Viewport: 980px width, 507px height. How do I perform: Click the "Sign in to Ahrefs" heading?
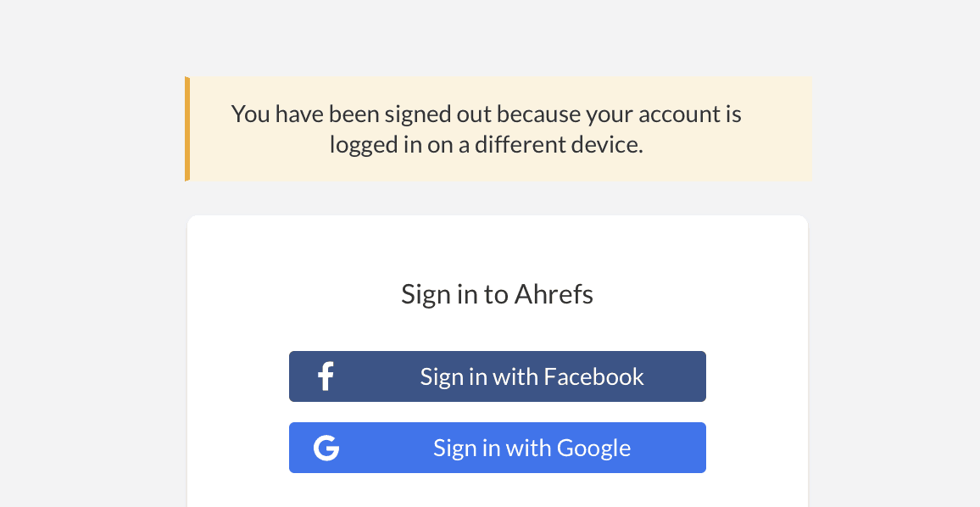(x=497, y=293)
